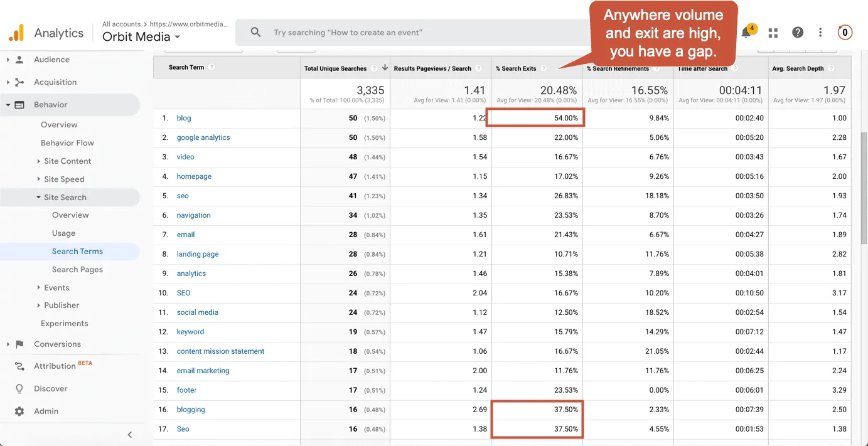The height and width of the screenshot is (446, 868).
Task: Open the landing page search term link
Action: coord(197,253)
